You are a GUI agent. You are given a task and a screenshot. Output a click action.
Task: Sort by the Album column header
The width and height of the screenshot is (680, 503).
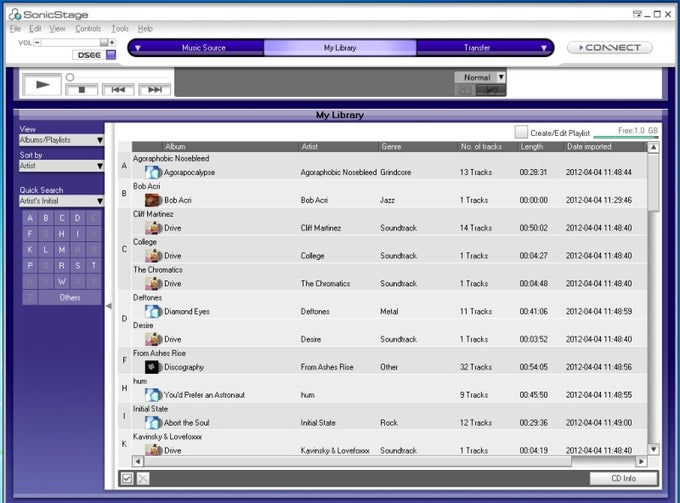click(230, 147)
